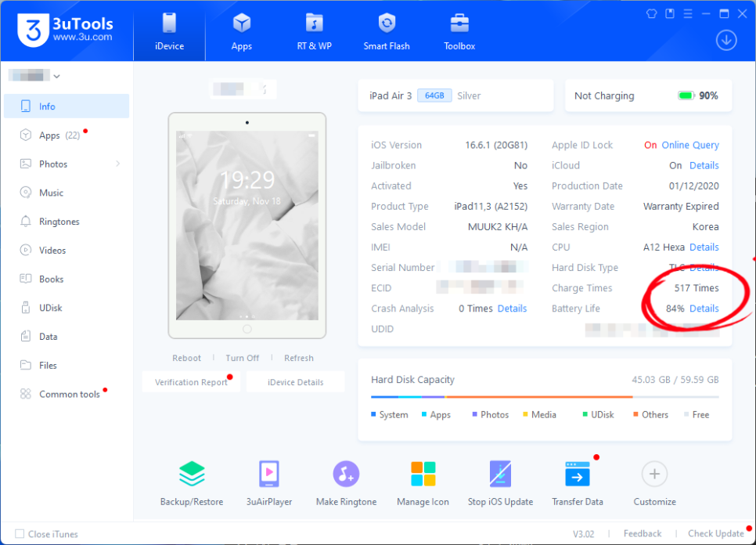
Task: Click the 517 Times charge count
Action: point(697,288)
